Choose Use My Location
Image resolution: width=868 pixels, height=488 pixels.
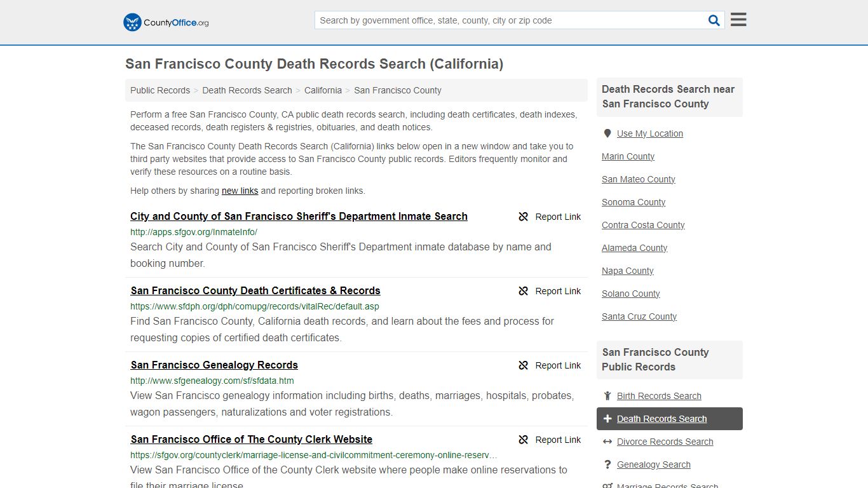coord(650,133)
